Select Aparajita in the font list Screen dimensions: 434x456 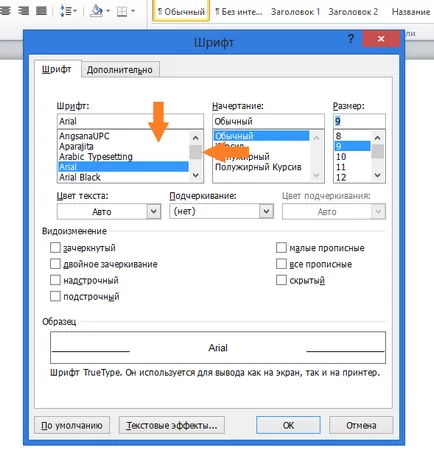123,146
